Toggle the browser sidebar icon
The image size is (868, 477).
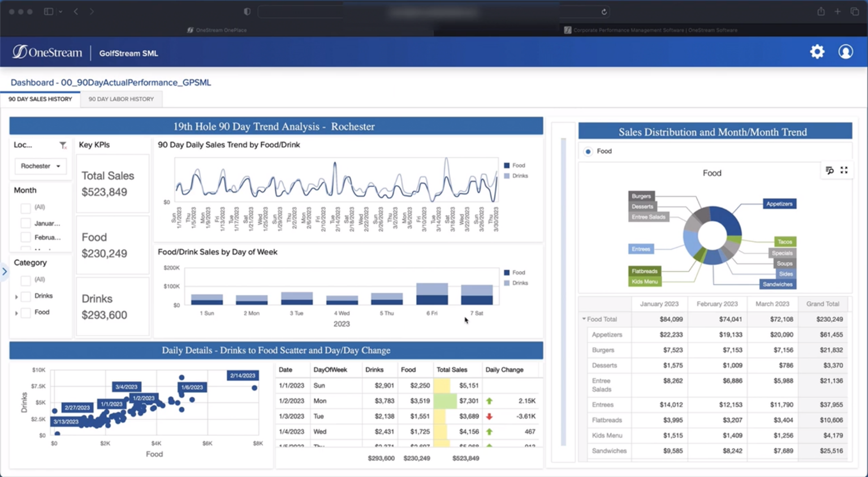point(49,11)
